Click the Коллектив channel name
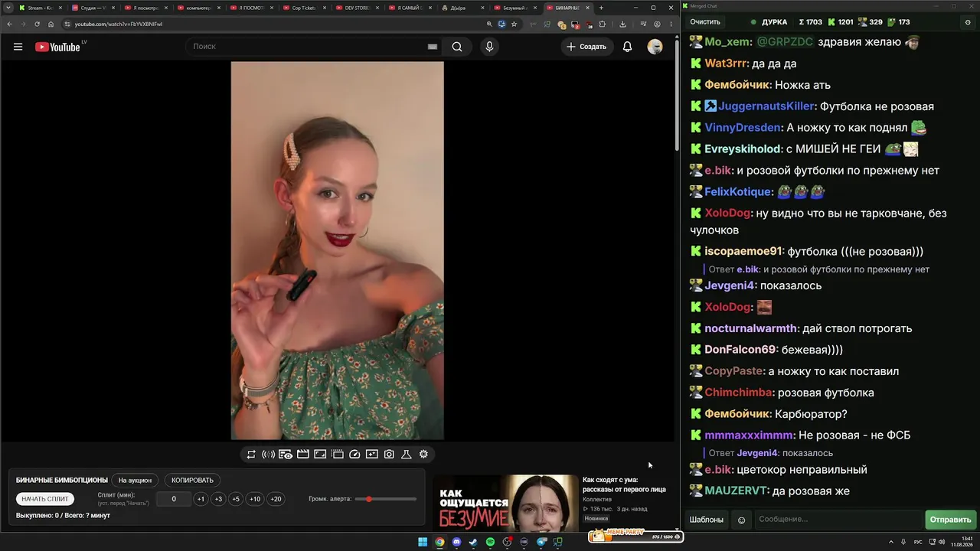 [x=597, y=499]
